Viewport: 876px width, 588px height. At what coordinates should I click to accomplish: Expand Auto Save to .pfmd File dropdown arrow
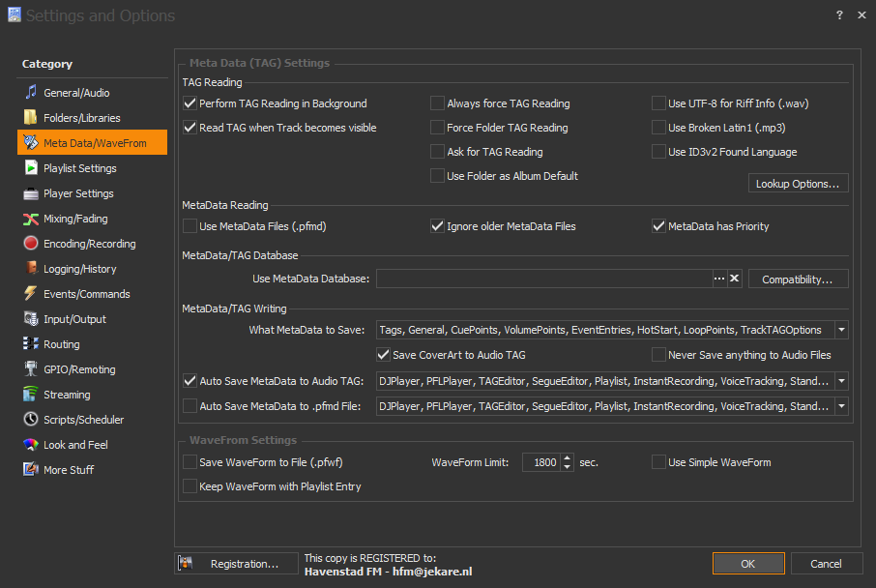[841, 406]
